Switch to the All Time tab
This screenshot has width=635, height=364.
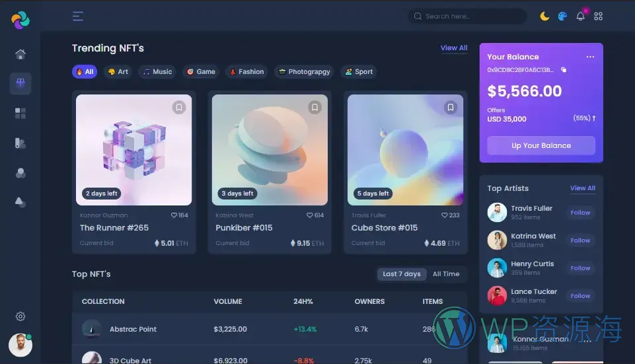point(446,274)
